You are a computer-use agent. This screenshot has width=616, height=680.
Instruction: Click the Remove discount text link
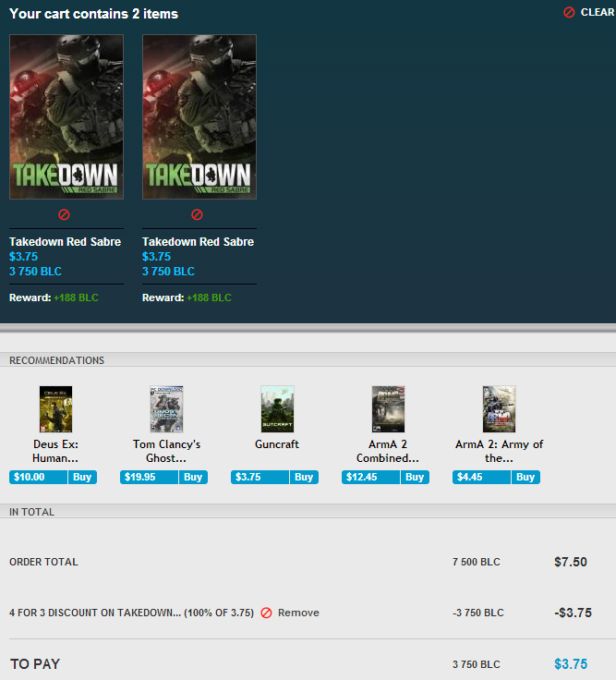tap(298, 613)
